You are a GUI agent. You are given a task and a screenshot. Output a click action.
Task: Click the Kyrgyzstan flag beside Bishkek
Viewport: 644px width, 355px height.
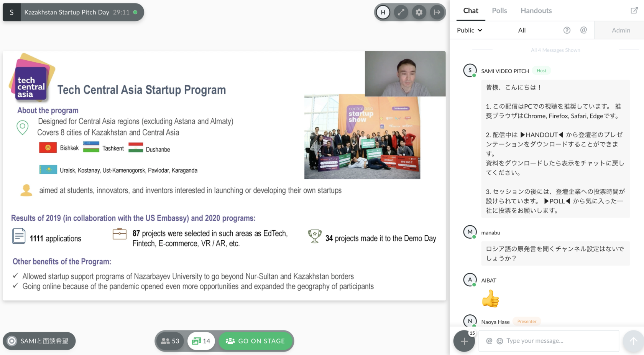pyautogui.click(x=48, y=148)
